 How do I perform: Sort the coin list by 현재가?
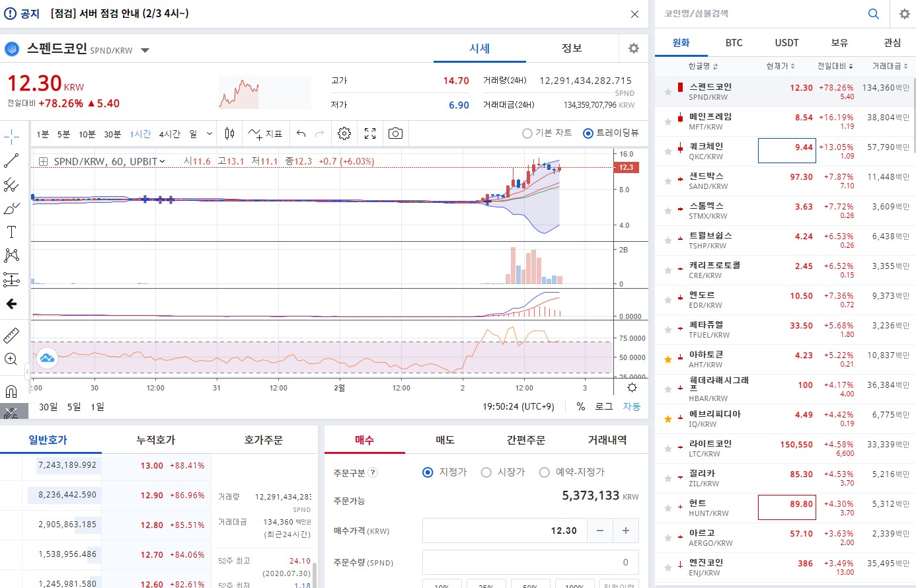pos(781,66)
